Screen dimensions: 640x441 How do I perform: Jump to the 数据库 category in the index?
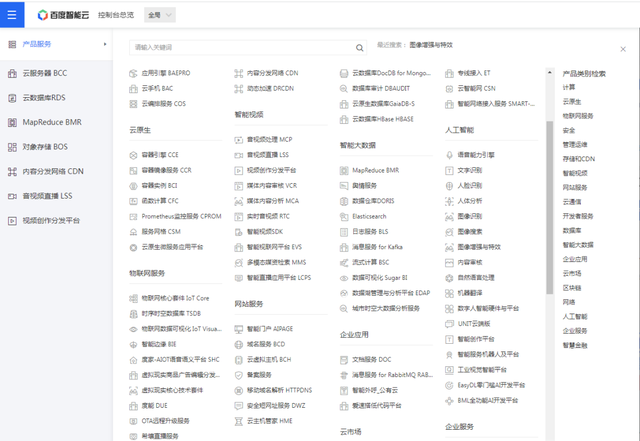[572, 231]
